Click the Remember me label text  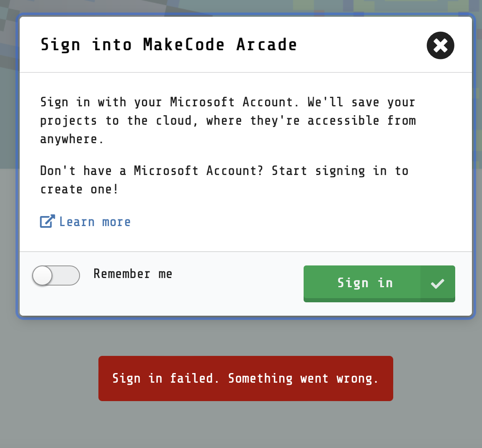click(133, 274)
